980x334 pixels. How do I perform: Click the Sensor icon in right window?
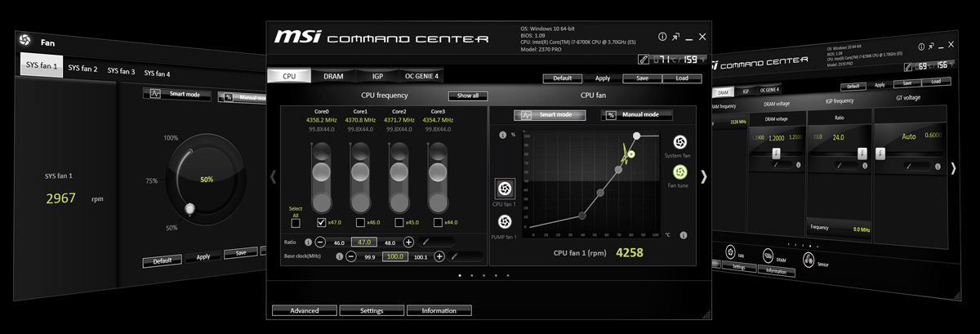tap(808, 261)
